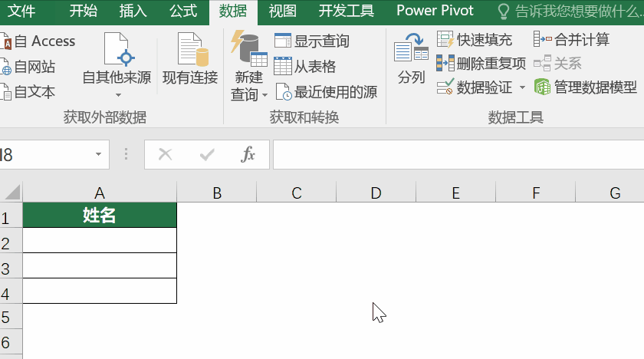The image size is (644, 359).
Task: Expand the 自其他来源 dropdown arrow
Action: [x=118, y=95]
